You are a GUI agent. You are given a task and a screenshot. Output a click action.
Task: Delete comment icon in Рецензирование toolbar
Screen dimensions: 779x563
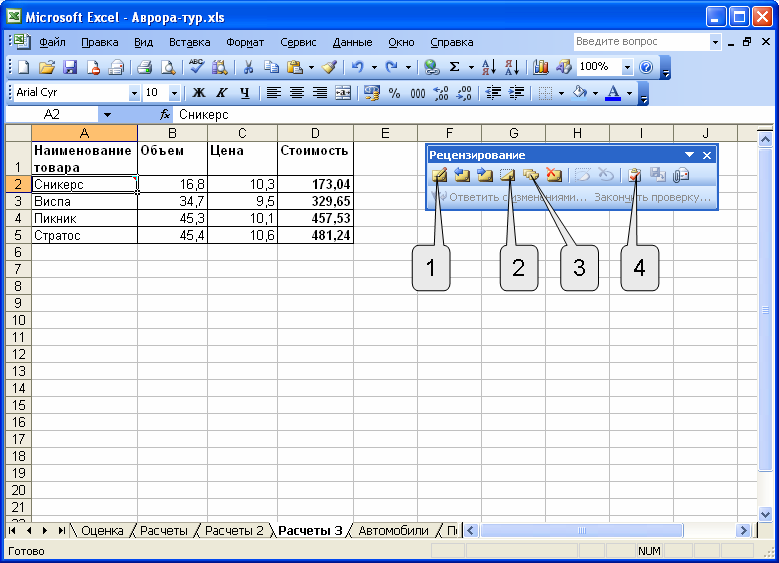coord(553,175)
